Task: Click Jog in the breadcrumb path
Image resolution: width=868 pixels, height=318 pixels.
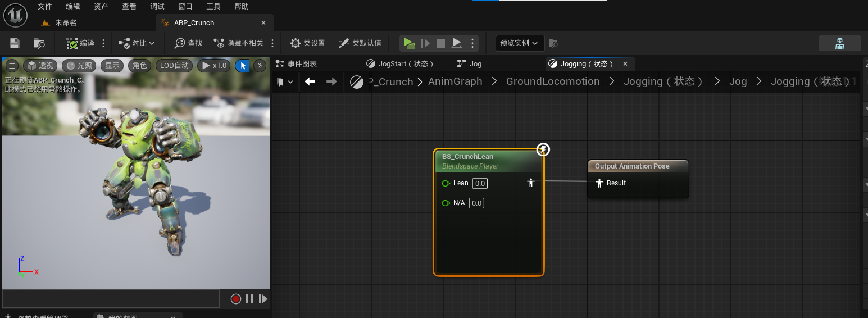Action: 738,81
